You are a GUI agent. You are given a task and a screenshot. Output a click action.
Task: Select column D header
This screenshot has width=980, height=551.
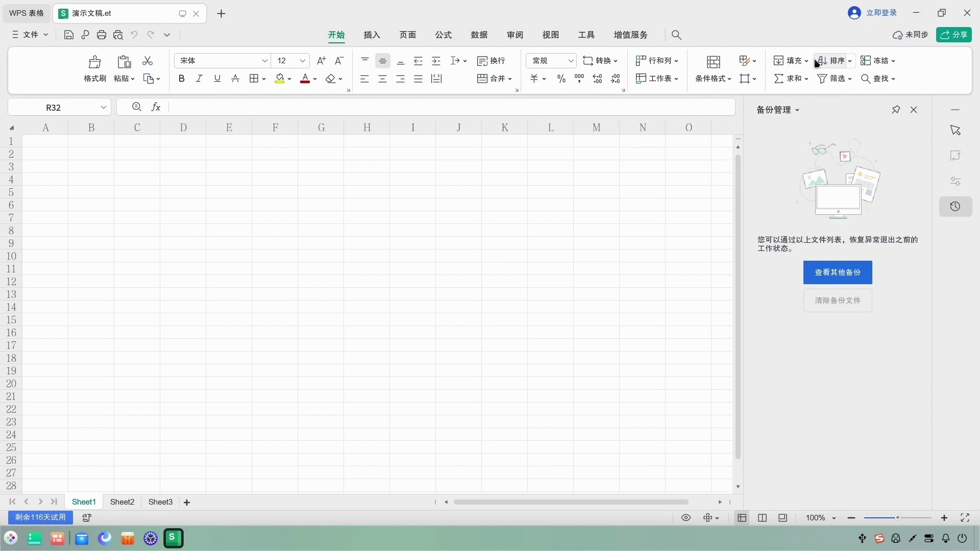pyautogui.click(x=183, y=128)
